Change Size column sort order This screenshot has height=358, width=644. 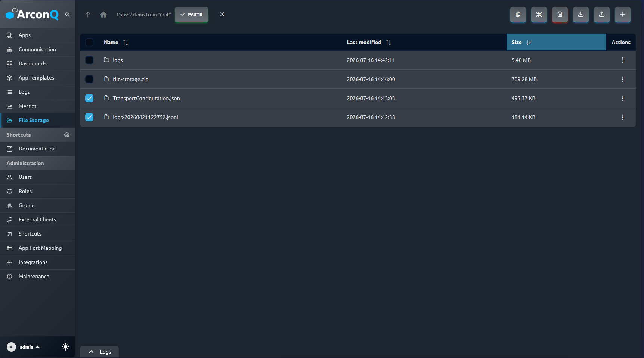pyautogui.click(x=529, y=43)
